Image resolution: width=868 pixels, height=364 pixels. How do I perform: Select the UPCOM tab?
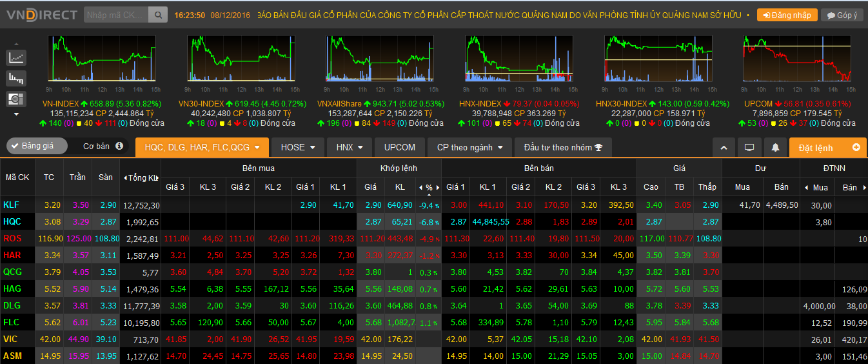click(400, 147)
